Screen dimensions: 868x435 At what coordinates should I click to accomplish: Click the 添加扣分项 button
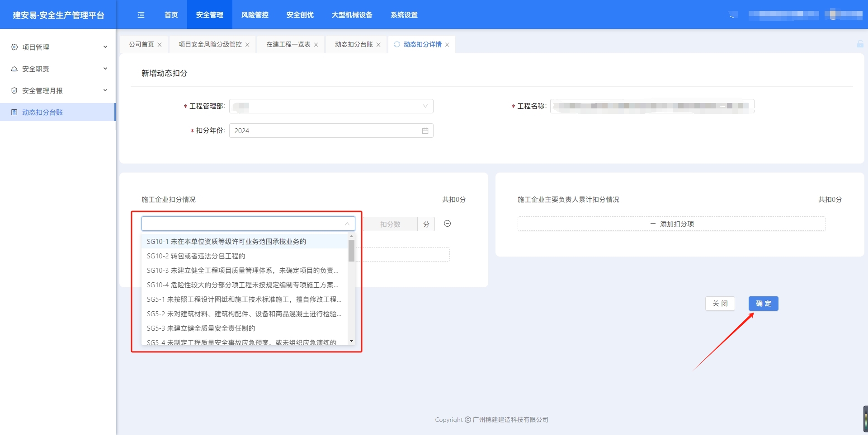pos(671,224)
